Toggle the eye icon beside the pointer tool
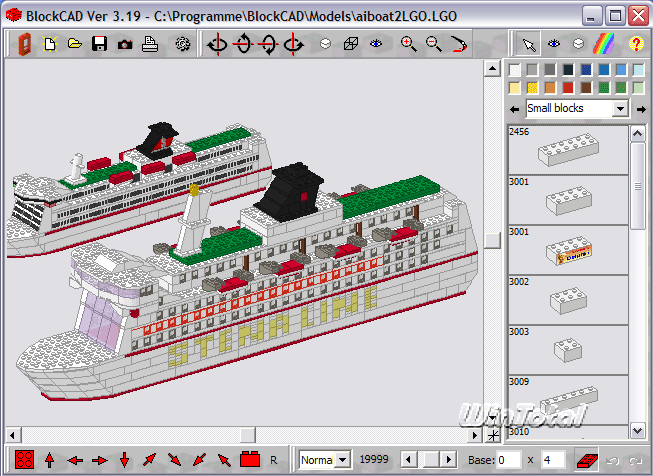The width and height of the screenshot is (653, 476). click(553, 44)
